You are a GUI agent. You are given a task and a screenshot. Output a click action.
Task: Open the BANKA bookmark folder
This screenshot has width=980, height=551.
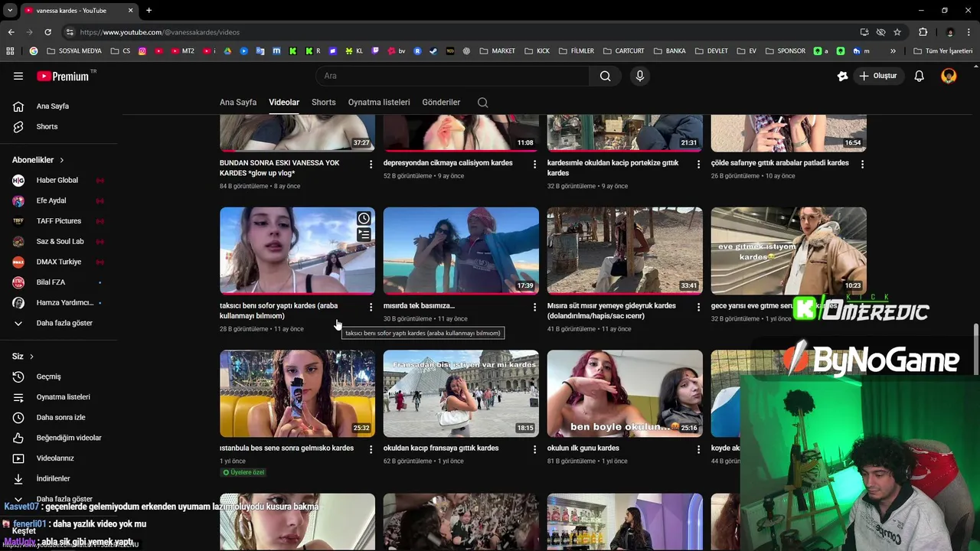[670, 51]
